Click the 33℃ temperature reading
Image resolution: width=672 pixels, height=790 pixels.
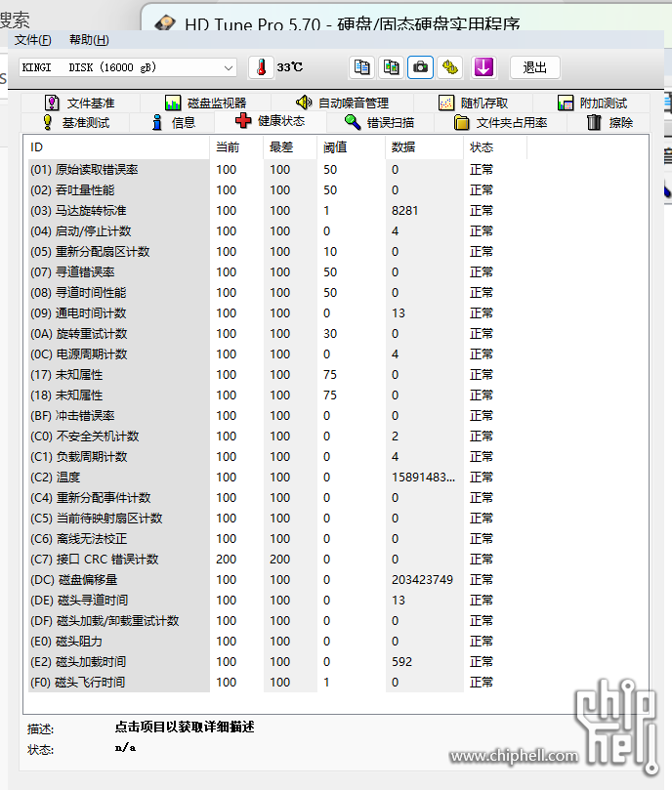coord(290,67)
